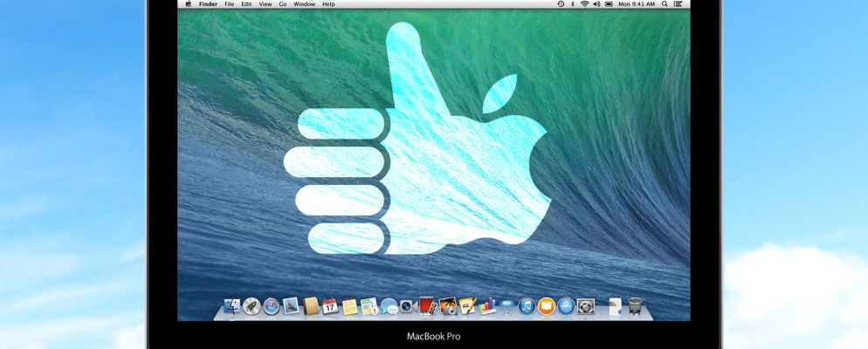Open Photo Booth red curtain icon
Viewport: 868px width, 349px height.
[427, 306]
